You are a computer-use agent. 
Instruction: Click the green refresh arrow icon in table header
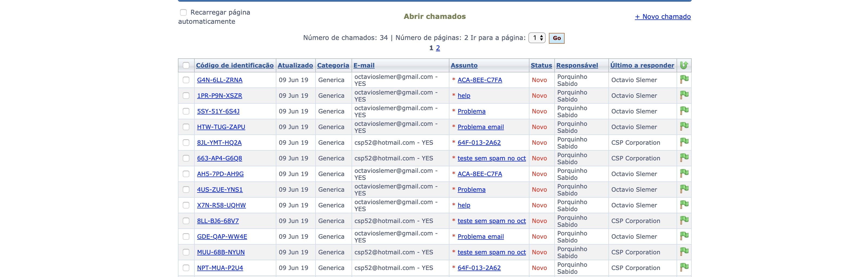click(x=684, y=65)
